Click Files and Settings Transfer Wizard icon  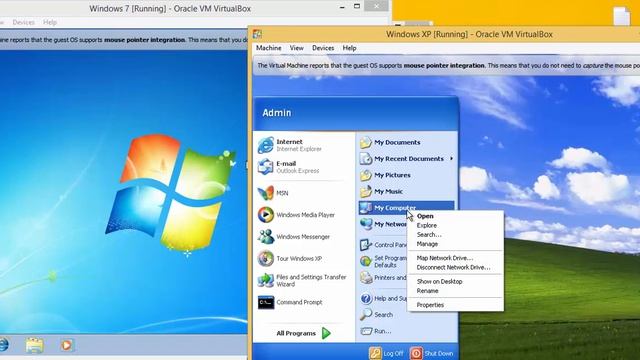click(266, 280)
